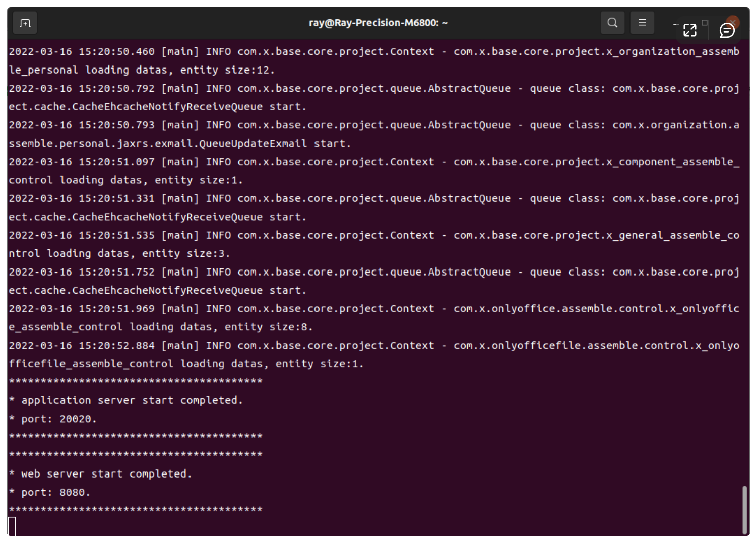Screen dimensions: 756x542
Task: Open the hamburger menu in title bar
Action: (642, 23)
